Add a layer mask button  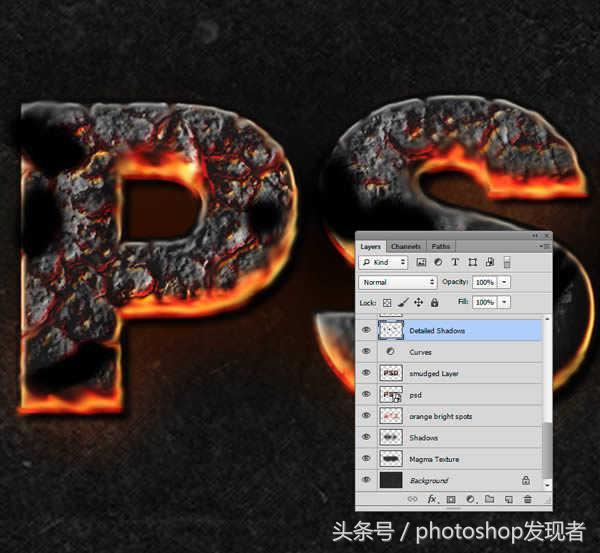[x=451, y=499]
